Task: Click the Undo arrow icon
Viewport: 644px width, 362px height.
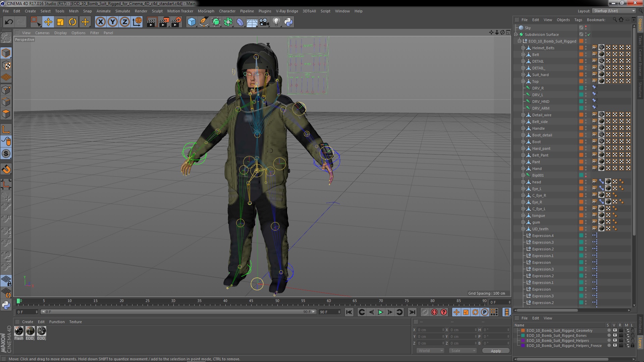Action: tap(9, 22)
